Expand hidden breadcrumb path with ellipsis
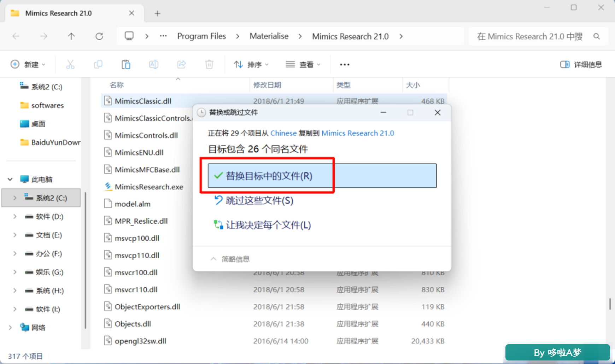Viewport: 615px width, 364px height. (163, 36)
